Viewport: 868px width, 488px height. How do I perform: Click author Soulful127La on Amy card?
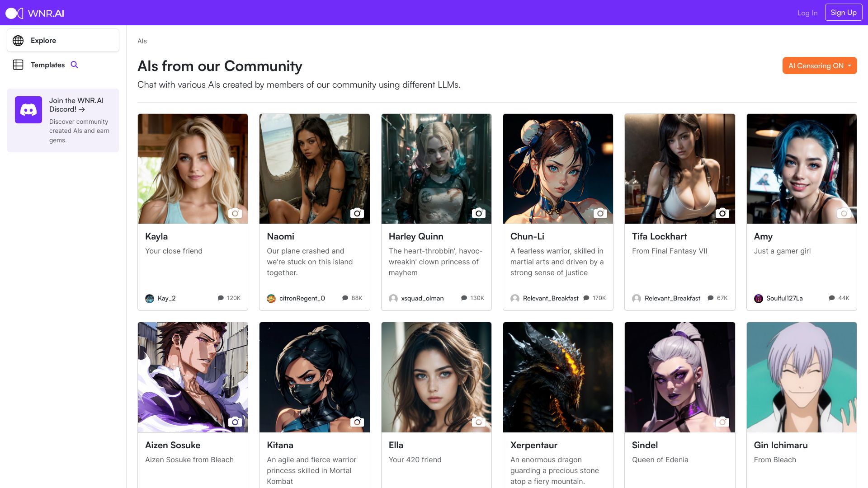coord(784,298)
